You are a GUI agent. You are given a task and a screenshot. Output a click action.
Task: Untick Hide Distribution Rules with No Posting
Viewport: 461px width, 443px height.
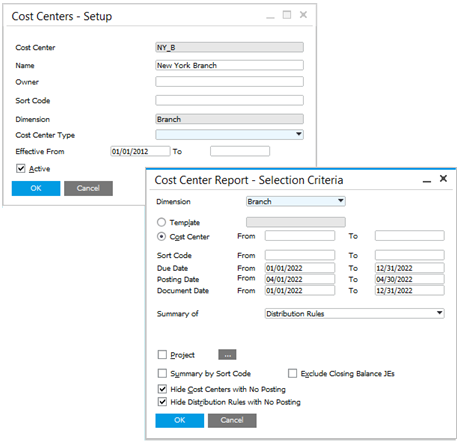(162, 402)
